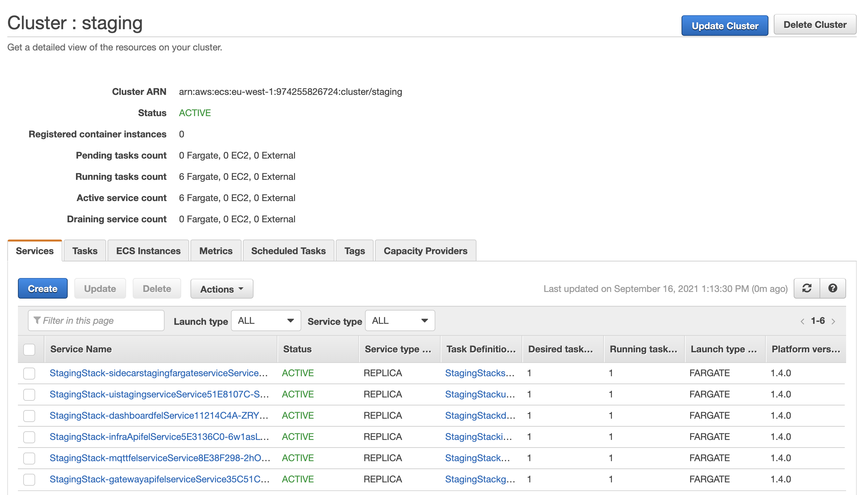Screen dimensions: 868x495
Task: Go to next page of services
Action: (833, 321)
